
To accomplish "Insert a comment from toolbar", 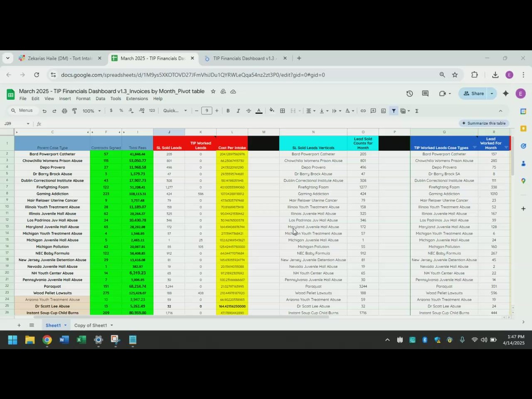I will [x=373, y=111].
